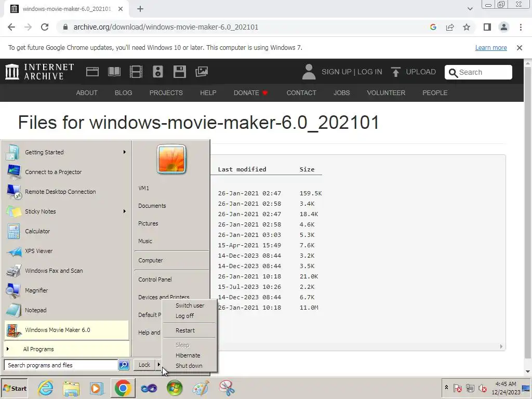Click Learn more about Chrome updates
Screen dimensions: 532x399
click(491, 47)
